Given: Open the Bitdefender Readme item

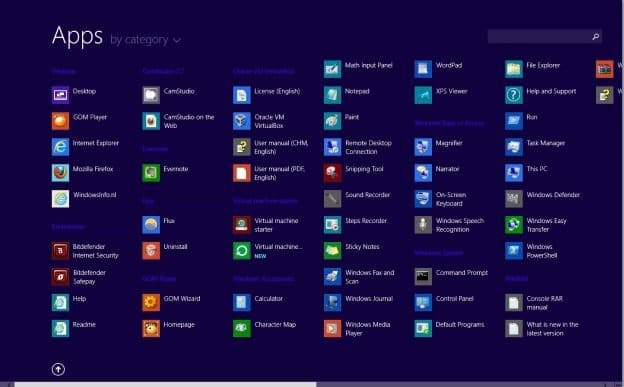Looking at the screenshot, I should click(x=74, y=328).
